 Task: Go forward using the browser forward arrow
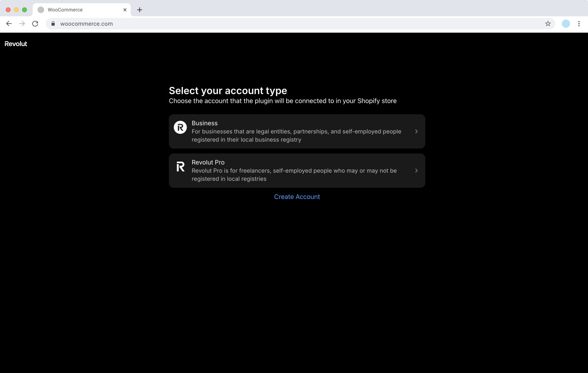pyautogui.click(x=22, y=24)
